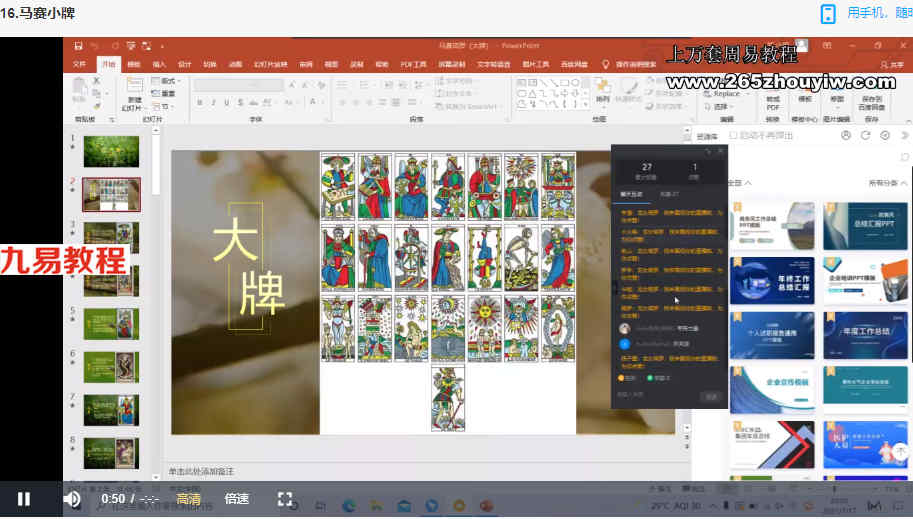Screen dimensions: 913x519
Task: Expand quick access toolbar customization arrow
Action: pyautogui.click(x=162, y=46)
